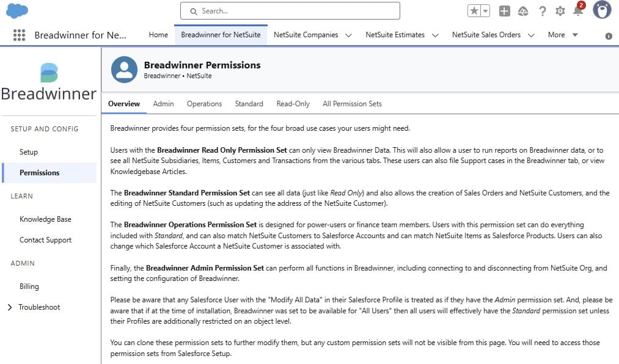Click the Breadwinner logo in sidebar

click(x=49, y=83)
